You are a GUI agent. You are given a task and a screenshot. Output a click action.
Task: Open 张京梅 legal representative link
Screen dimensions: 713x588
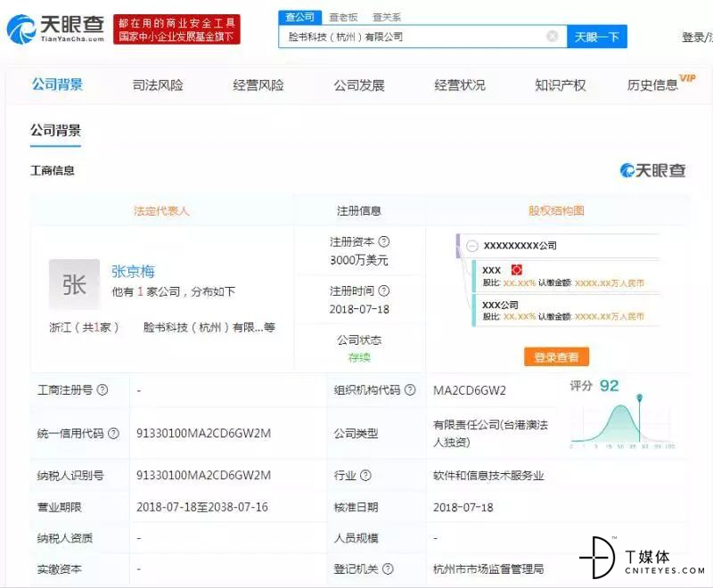click(133, 271)
